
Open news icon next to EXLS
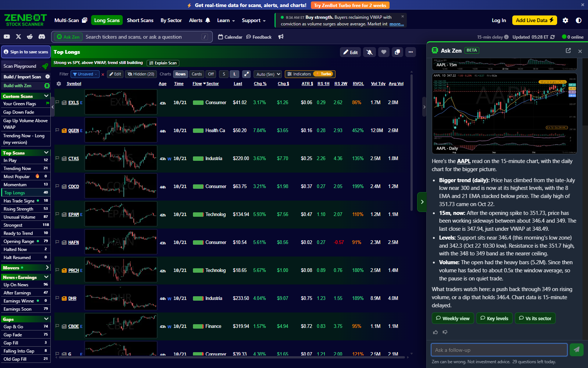64,103
